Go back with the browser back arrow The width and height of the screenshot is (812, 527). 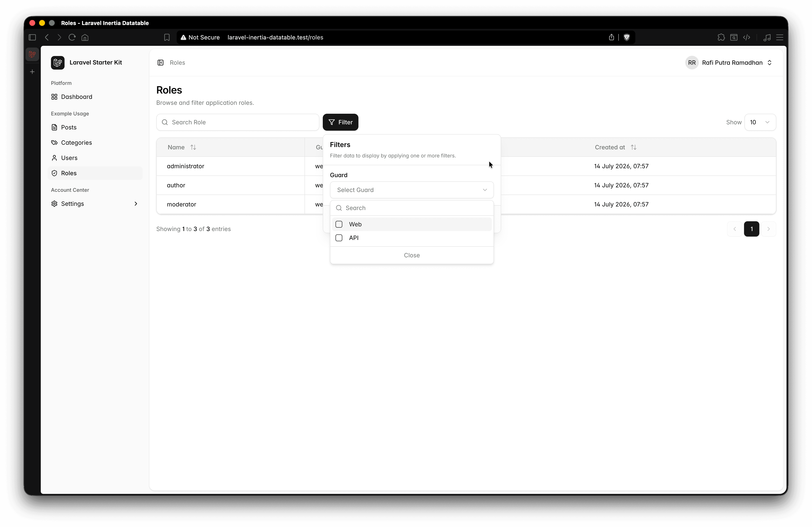[x=47, y=38]
